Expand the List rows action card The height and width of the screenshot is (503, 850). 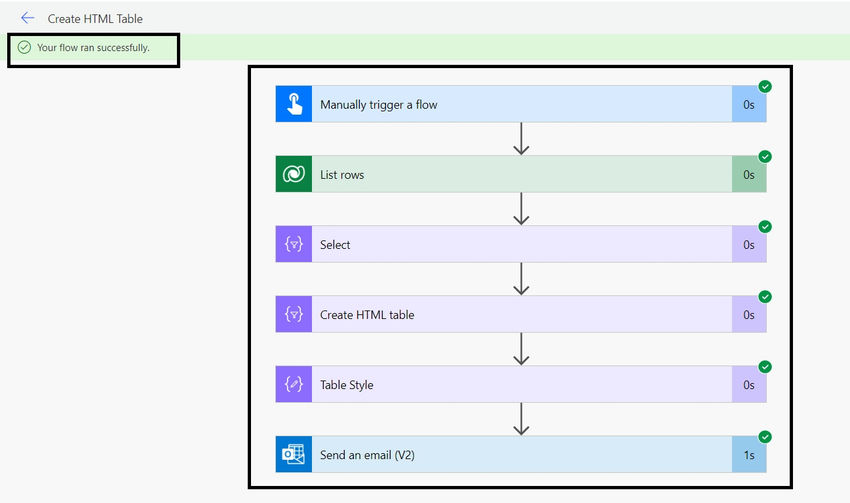tap(521, 174)
